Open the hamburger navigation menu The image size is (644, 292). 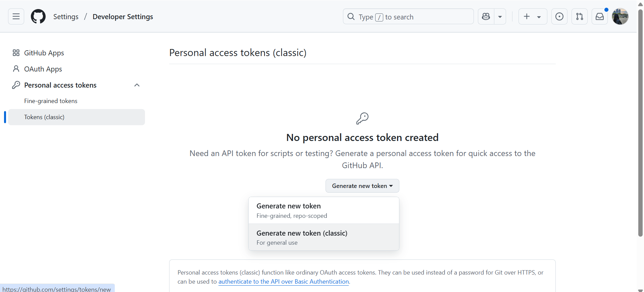pyautogui.click(x=16, y=16)
